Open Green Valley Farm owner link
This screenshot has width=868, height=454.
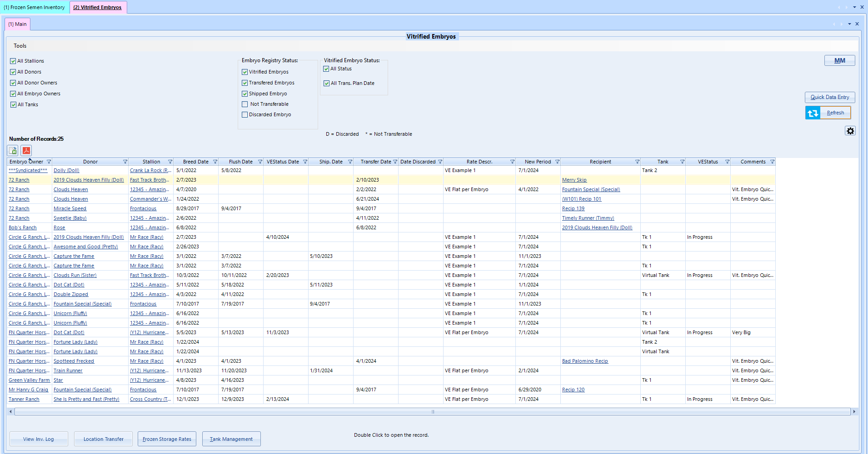(29, 380)
